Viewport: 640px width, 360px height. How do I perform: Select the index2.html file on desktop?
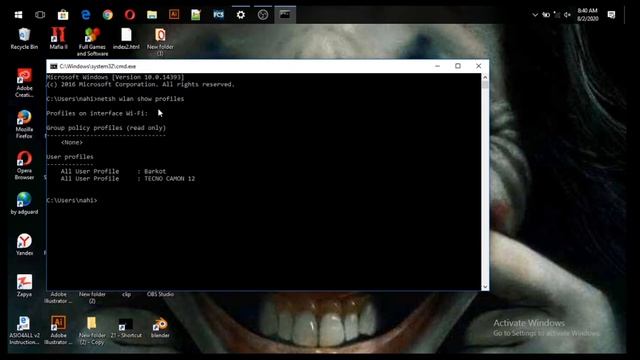coord(126,39)
